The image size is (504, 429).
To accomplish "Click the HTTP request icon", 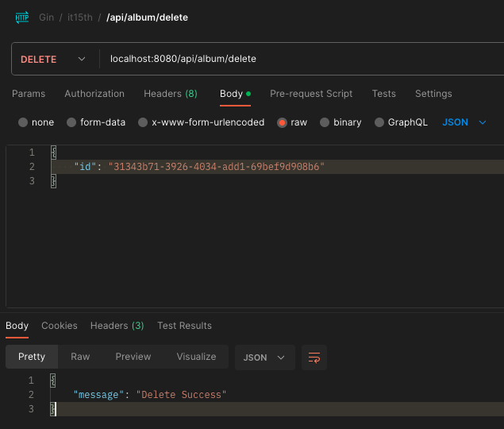I will (21, 17).
